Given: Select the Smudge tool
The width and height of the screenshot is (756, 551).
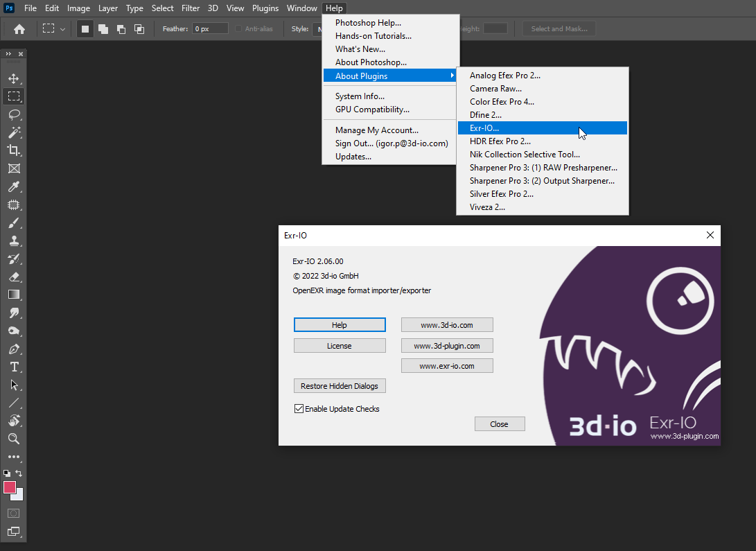Looking at the screenshot, I should pyautogui.click(x=13, y=313).
